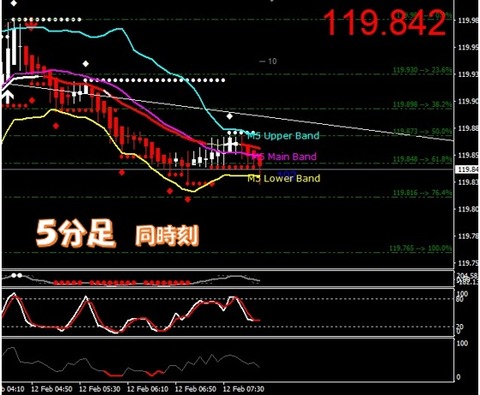Click the 119.78 price axis label
Screen dimensions: 480x395
tap(468, 236)
